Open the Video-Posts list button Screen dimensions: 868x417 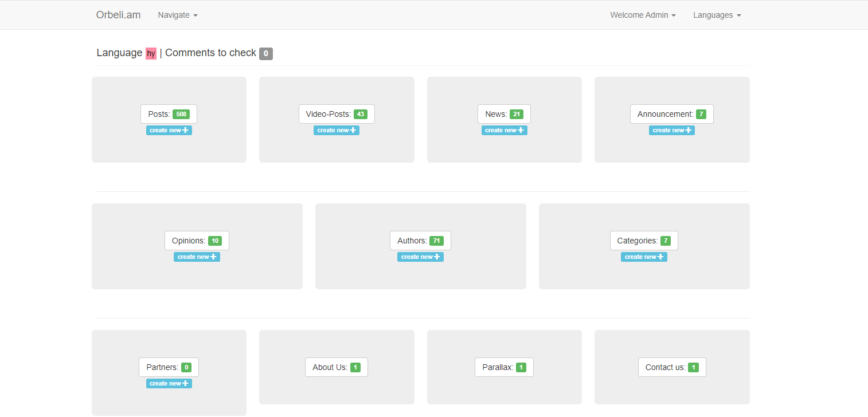click(x=337, y=114)
